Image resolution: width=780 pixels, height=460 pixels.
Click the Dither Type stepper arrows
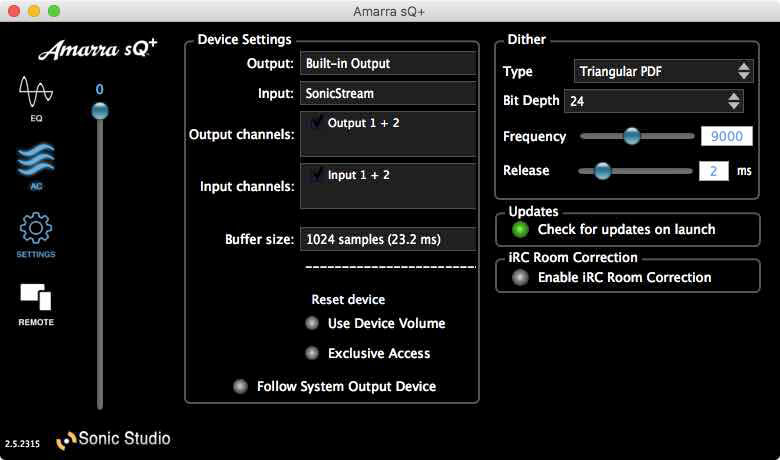click(744, 71)
